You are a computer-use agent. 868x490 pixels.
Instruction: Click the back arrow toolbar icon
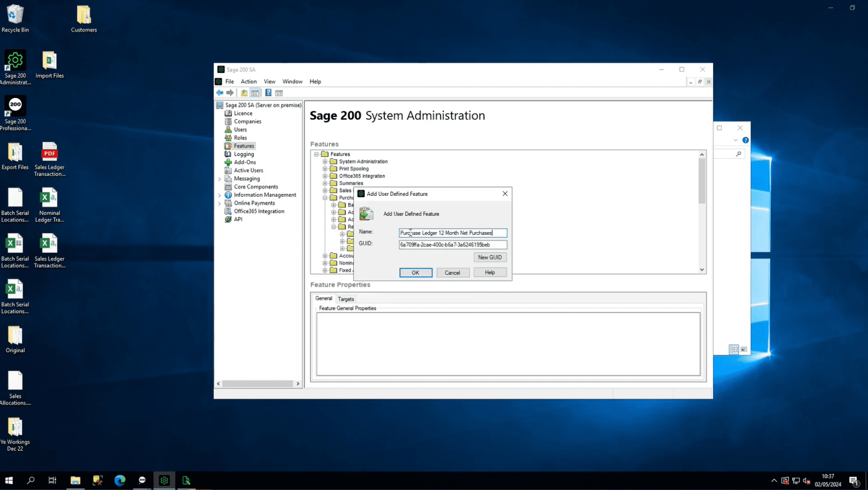[220, 93]
